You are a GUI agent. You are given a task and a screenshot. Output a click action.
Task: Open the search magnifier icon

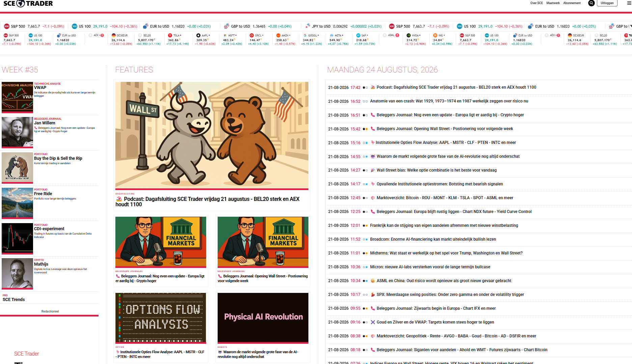coord(591,3)
